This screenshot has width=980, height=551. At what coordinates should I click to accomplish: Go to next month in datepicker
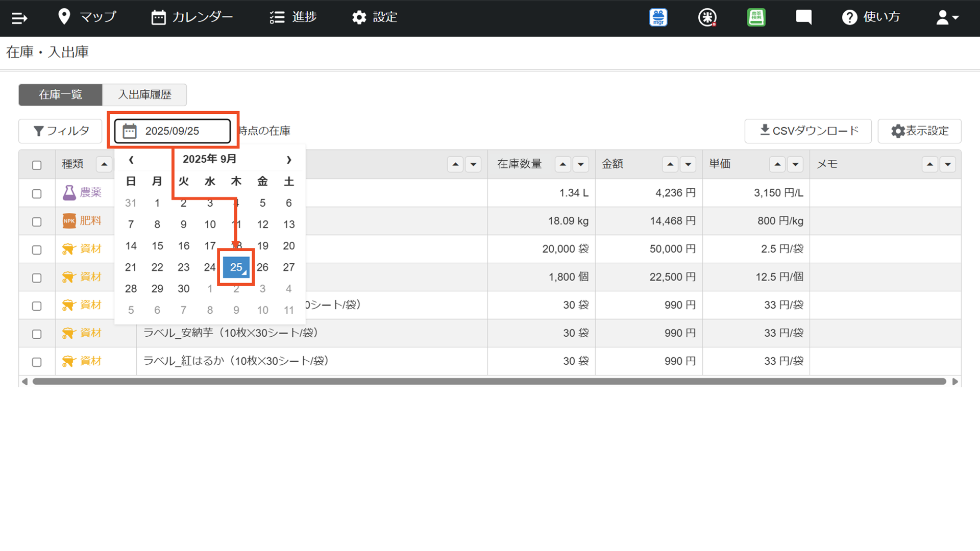(x=289, y=160)
